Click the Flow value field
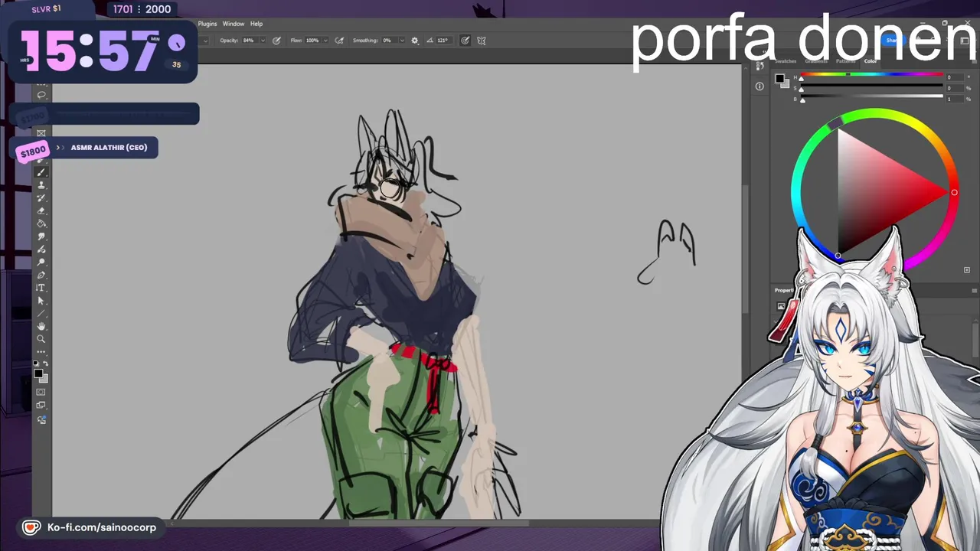 tap(313, 41)
